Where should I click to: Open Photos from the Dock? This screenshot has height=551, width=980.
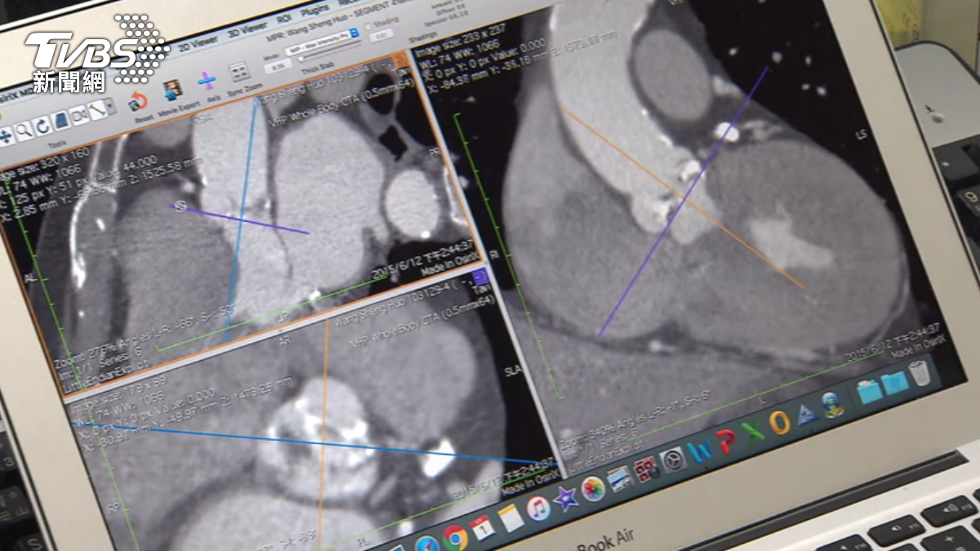593,489
